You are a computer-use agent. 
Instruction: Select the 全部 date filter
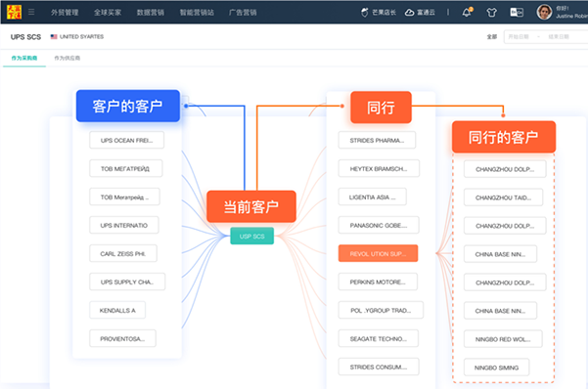[x=491, y=37]
